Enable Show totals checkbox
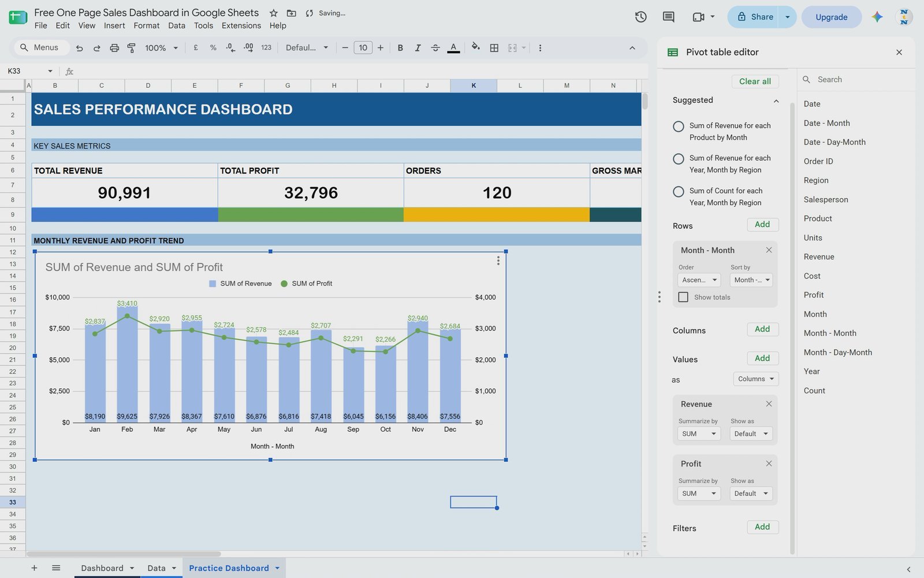 (683, 297)
